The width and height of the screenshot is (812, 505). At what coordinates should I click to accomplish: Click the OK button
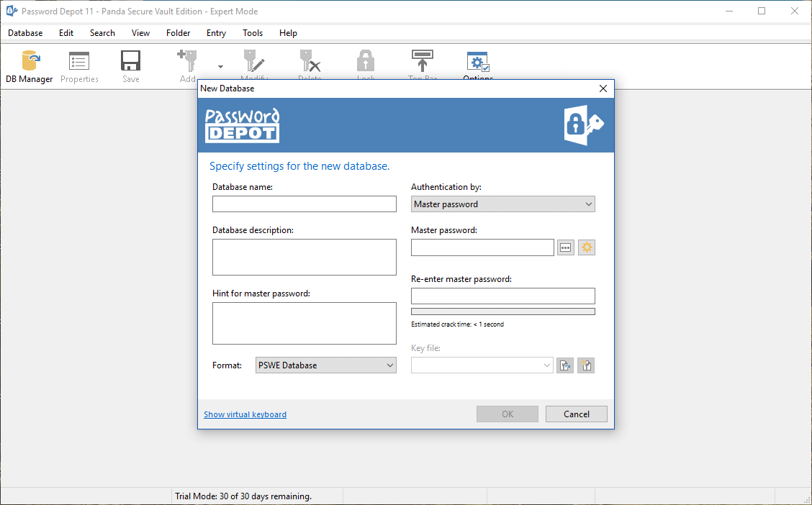tap(507, 414)
